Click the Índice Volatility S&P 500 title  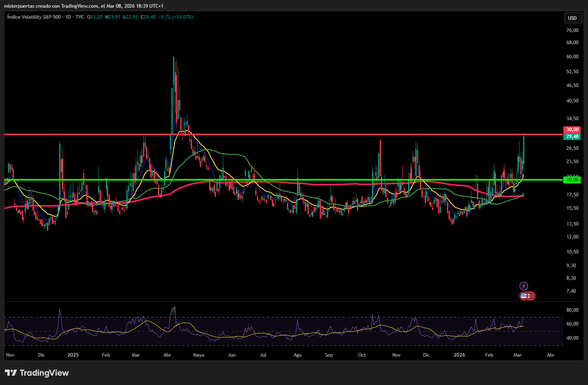[34, 17]
